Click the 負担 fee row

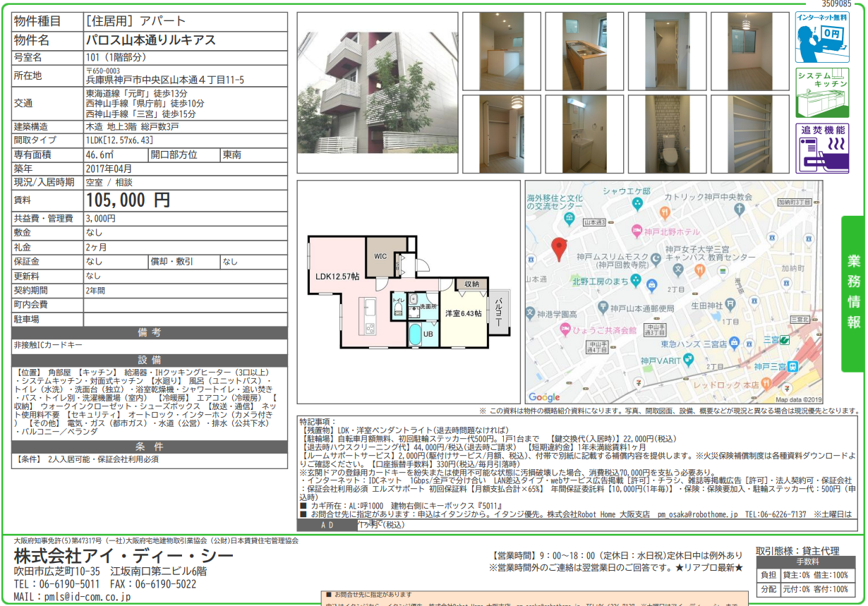806,575
